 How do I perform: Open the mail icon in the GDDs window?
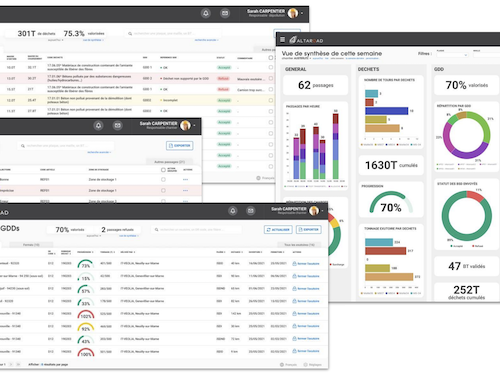click(x=251, y=211)
